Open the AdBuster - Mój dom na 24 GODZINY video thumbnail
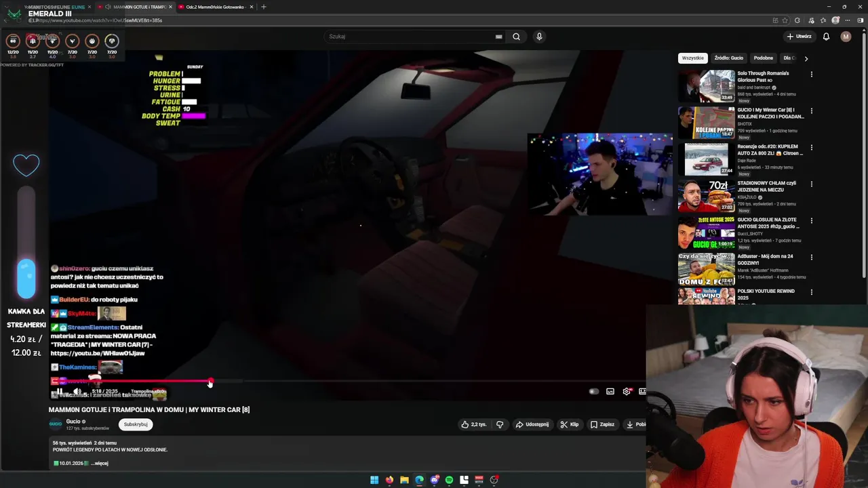 [707, 268]
